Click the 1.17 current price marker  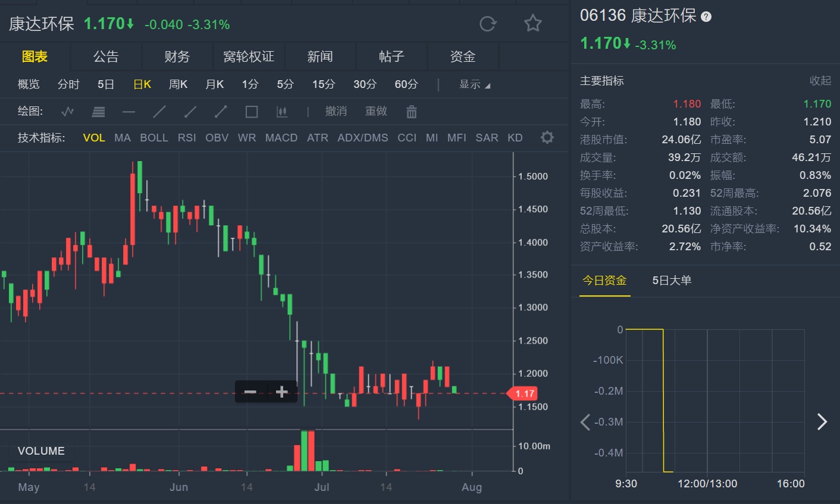pos(524,393)
